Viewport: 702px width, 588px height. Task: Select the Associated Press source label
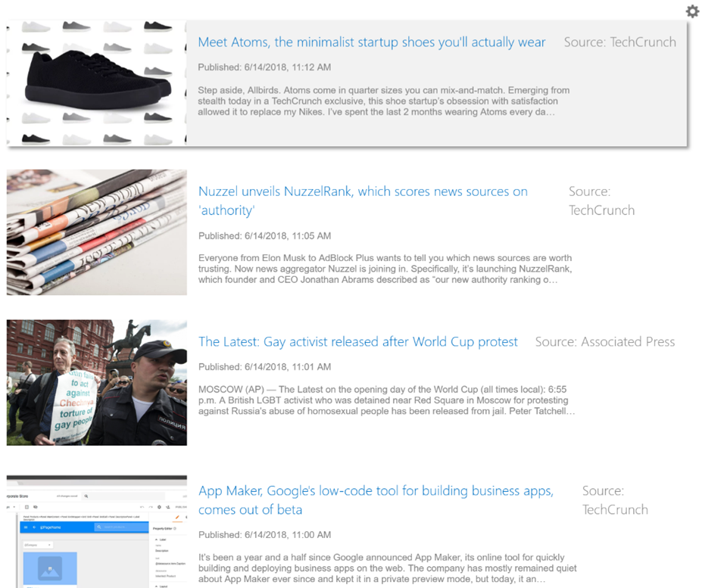(604, 342)
